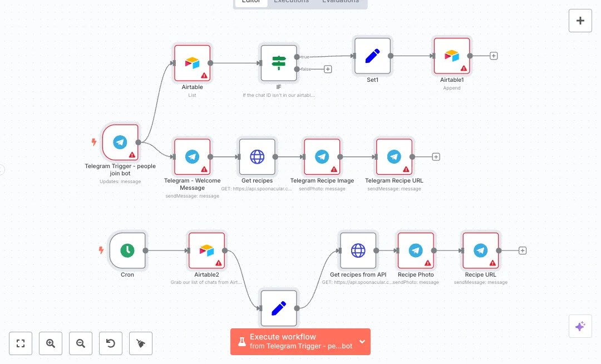Click the zoom in magnifier button

tap(51, 343)
